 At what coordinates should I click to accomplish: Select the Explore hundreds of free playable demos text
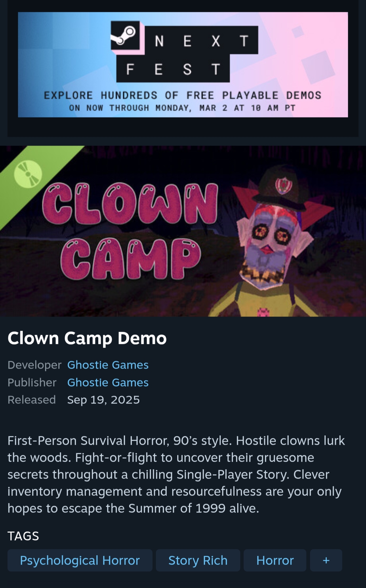pyautogui.click(x=183, y=95)
